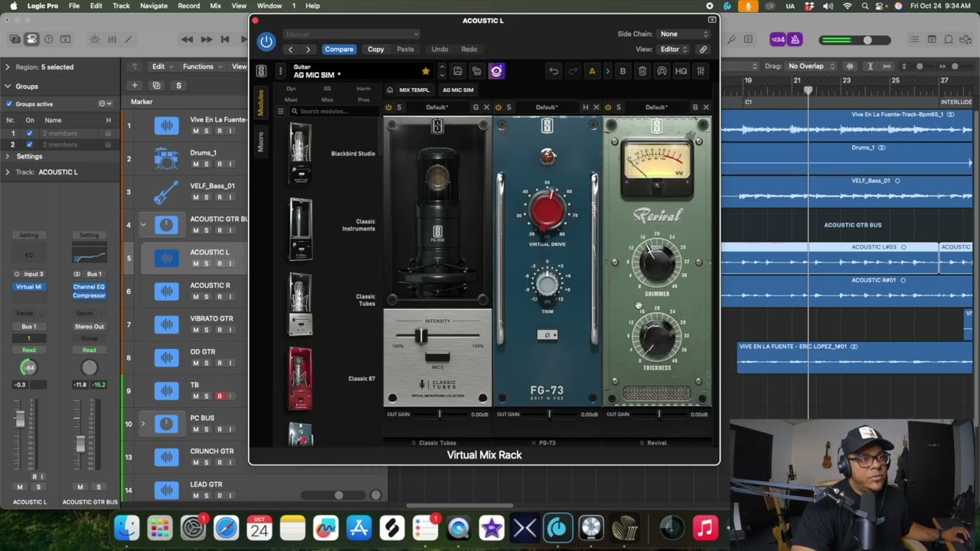Open the Manual preset dropdown
Screen dimensions: 980x551
click(x=351, y=34)
